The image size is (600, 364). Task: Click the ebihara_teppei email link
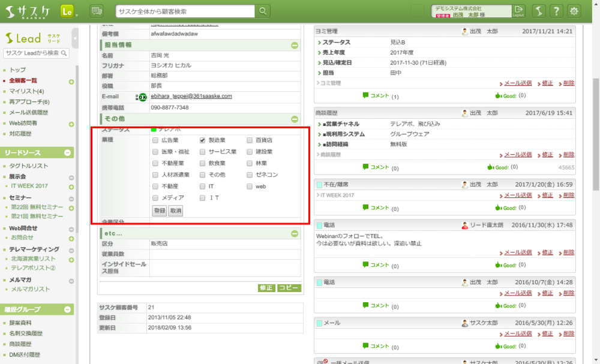[x=191, y=96]
